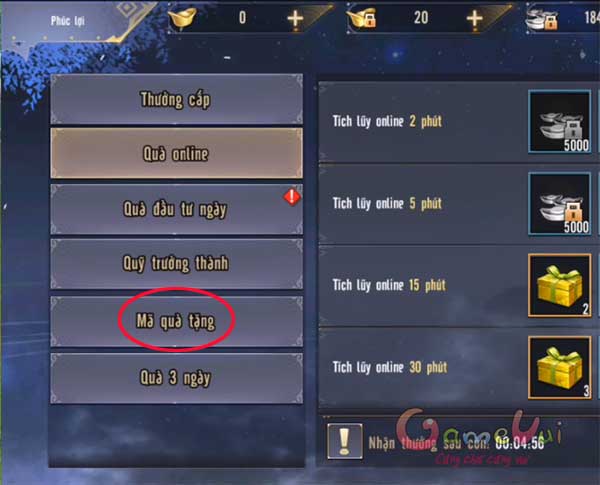
Task: Click the locked gold ingot currency icon
Action: click(361, 18)
